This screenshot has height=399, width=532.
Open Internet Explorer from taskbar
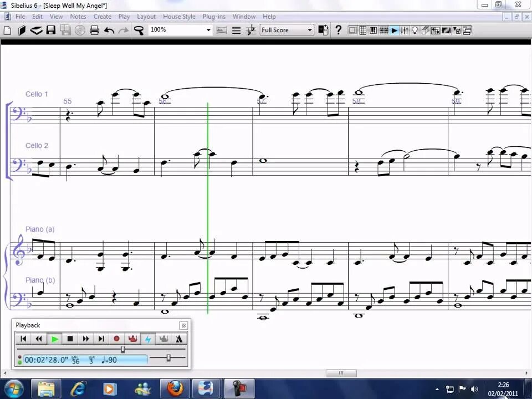(x=78, y=388)
